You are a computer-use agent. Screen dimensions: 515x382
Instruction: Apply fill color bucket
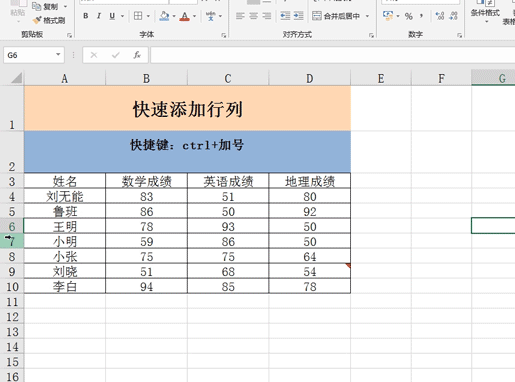coord(164,16)
